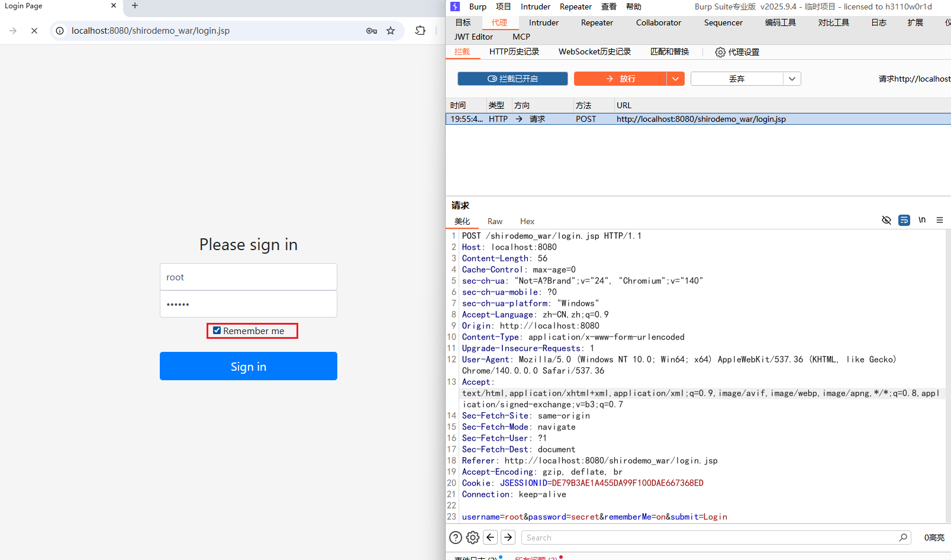Image resolution: width=951 pixels, height=560 pixels.
Task: Go to previous search match arrow
Action: 490,538
